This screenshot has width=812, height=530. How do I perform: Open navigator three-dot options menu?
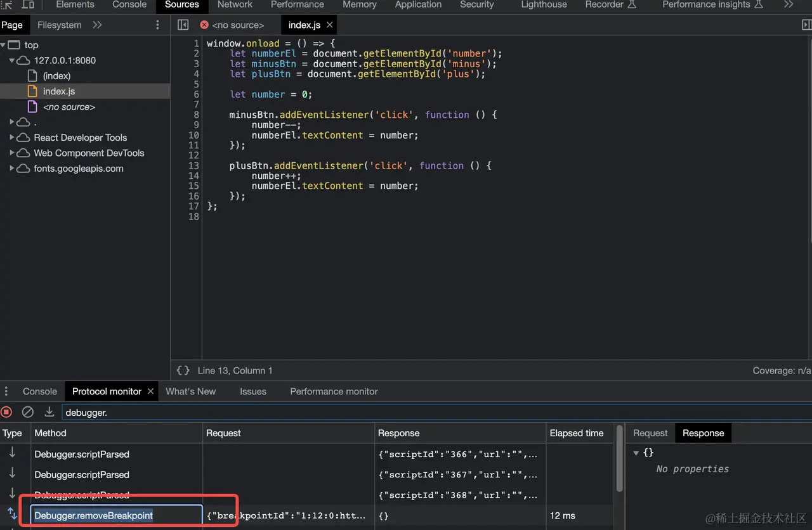[158, 25]
